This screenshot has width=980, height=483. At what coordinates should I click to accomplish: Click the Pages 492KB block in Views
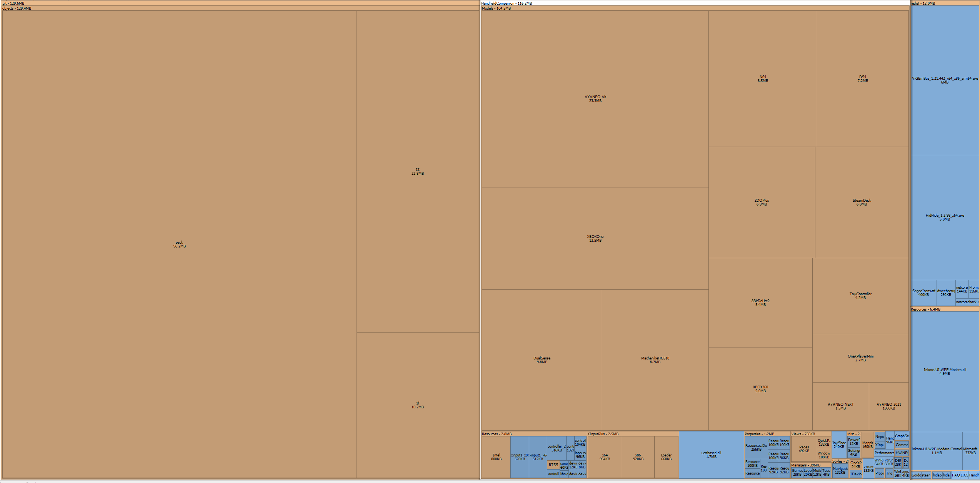(x=804, y=449)
